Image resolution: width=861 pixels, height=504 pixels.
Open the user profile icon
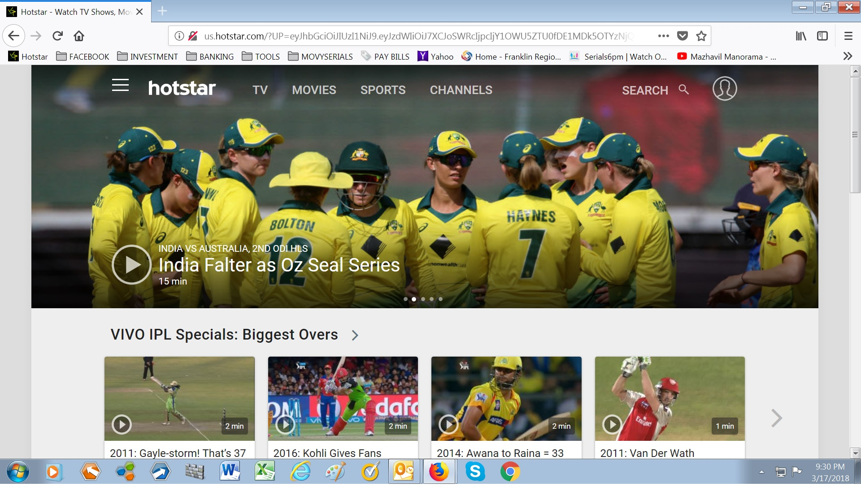(x=725, y=88)
